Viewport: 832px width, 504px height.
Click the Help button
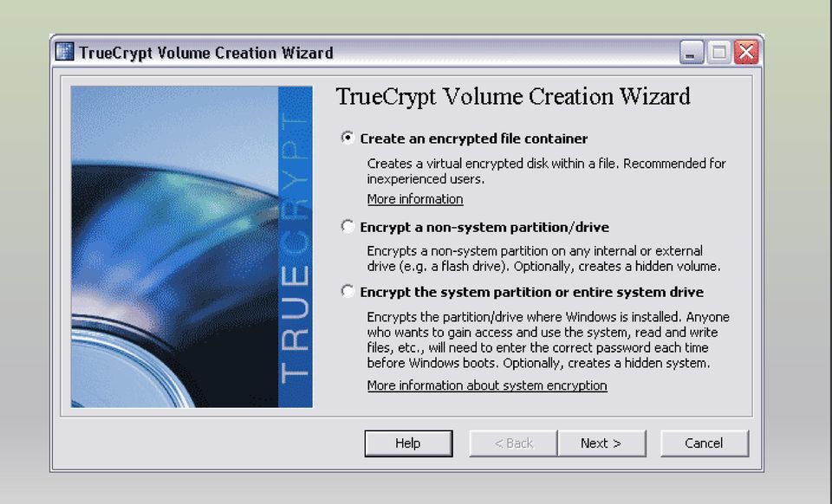408,443
